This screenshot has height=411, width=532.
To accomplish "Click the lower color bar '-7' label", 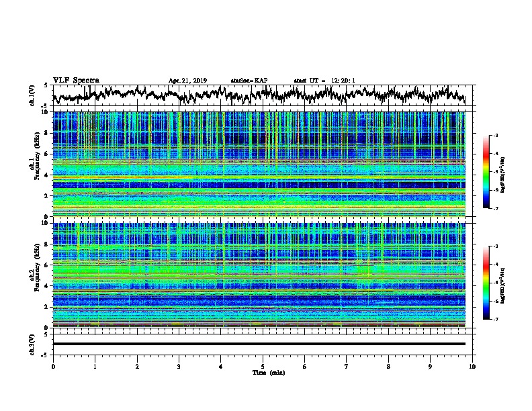I will point(495,319).
